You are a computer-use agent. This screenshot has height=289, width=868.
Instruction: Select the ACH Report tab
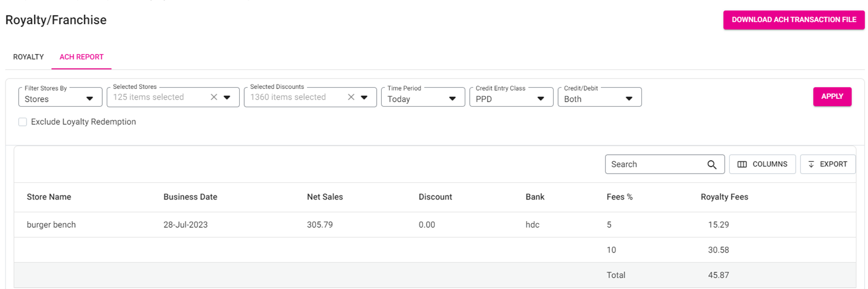81,57
